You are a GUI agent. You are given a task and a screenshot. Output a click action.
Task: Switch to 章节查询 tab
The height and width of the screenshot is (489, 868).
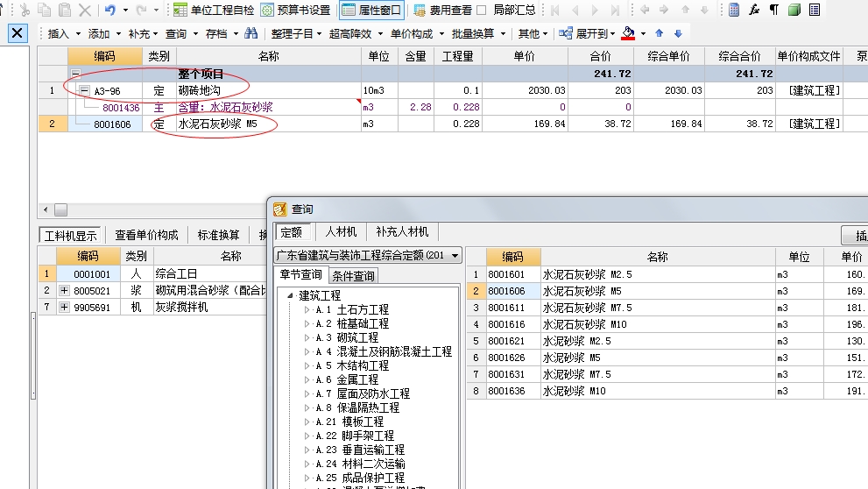coord(300,274)
